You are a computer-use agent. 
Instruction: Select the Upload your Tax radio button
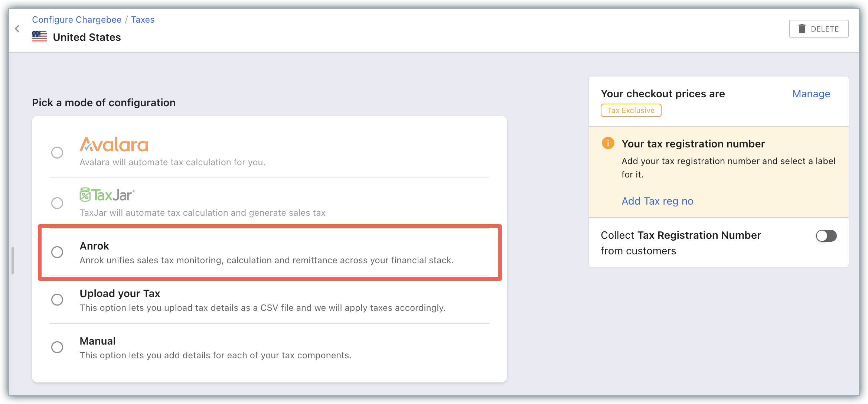coord(57,300)
